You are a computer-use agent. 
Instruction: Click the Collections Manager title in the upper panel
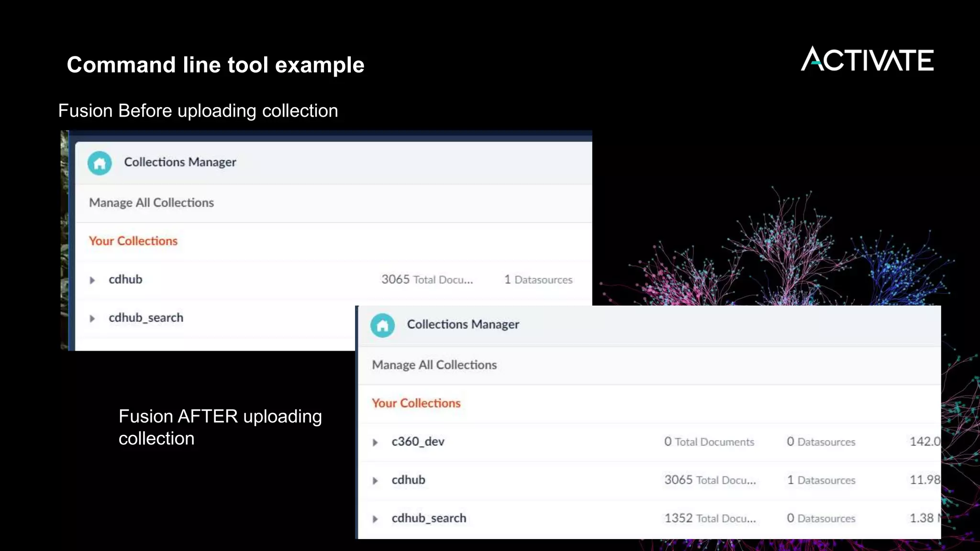click(180, 162)
